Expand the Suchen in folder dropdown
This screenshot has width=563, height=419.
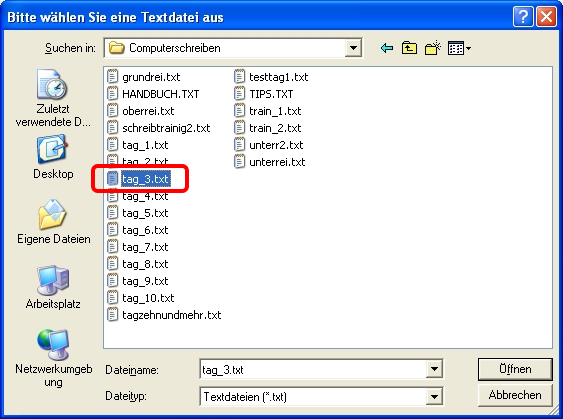(x=353, y=48)
